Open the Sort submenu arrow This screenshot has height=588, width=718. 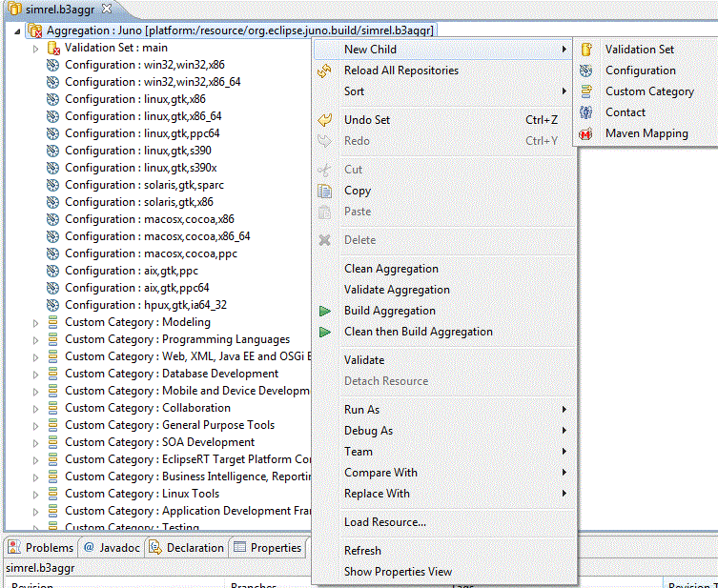(564, 91)
